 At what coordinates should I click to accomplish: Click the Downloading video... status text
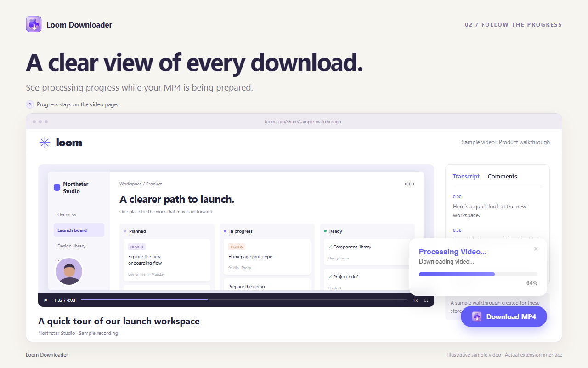click(x=447, y=261)
